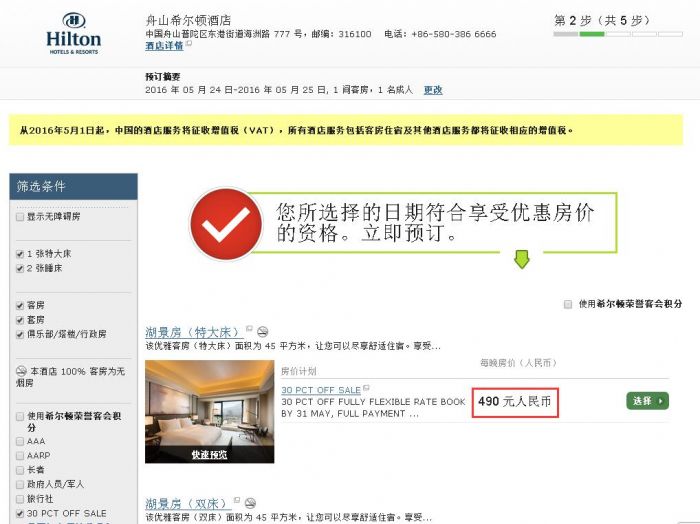Click 更改 to modify booking summary

pyautogui.click(x=433, y=90)
